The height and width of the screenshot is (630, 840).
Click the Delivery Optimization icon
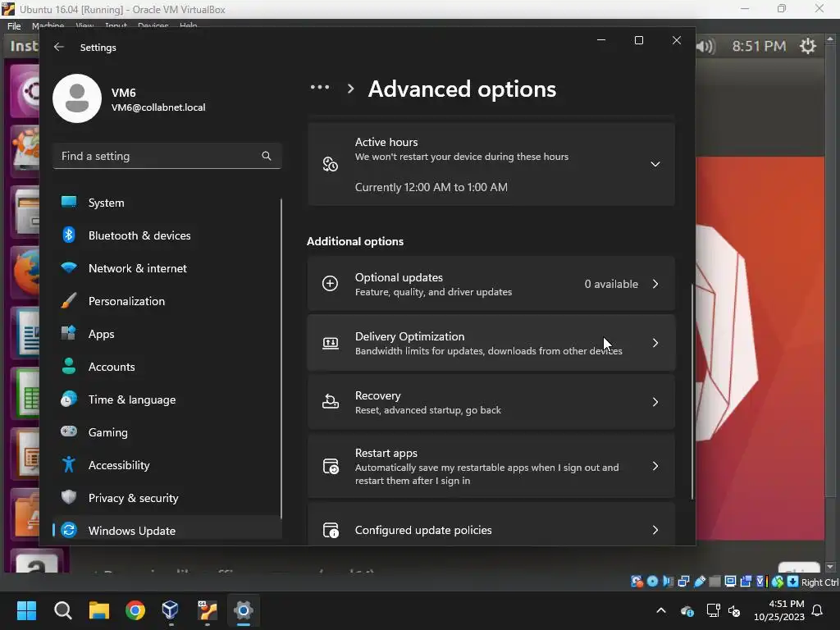coord(330,343)
